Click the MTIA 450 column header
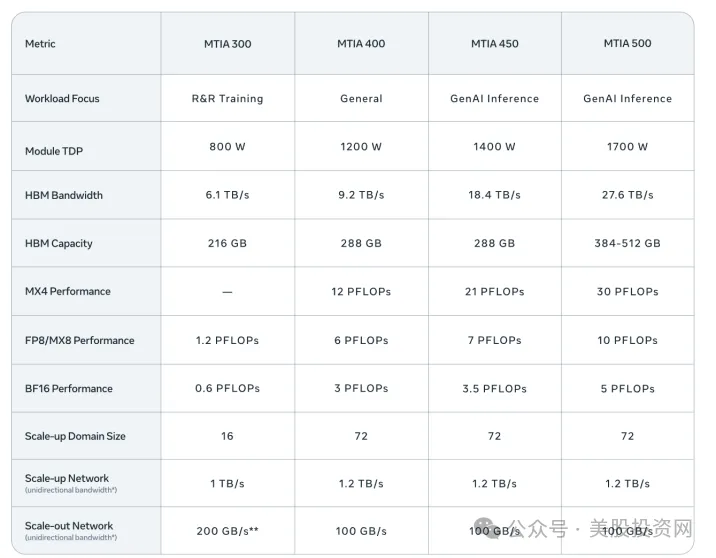The width and height of the screenshot is (716, 558). [x=495, y=43]
